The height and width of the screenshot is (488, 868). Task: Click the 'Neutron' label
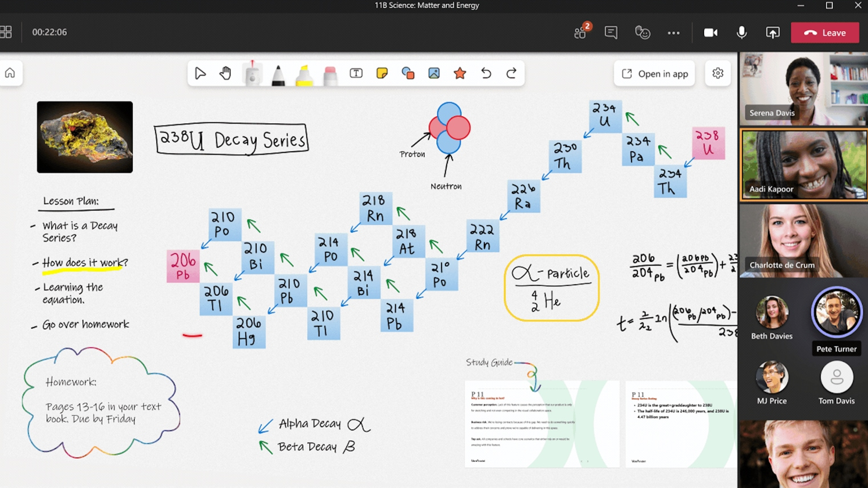tap(446, 186)
